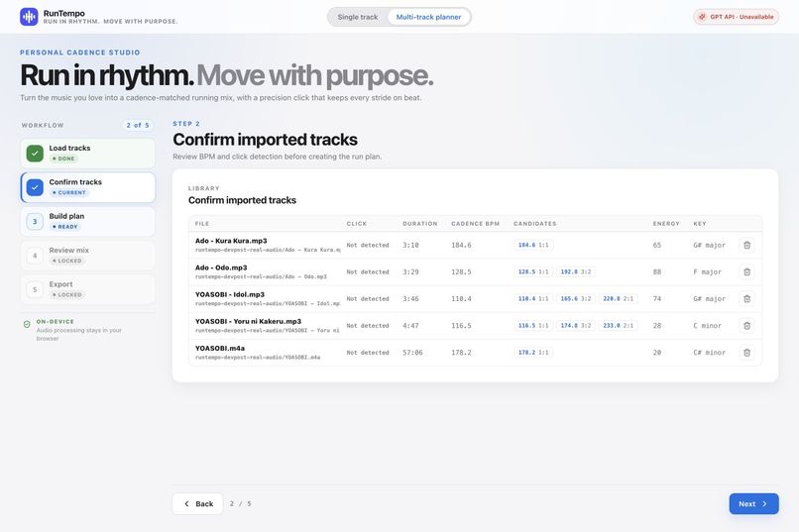Click the 57:06 duration value

pyautogui.click(x=412, y=353)
